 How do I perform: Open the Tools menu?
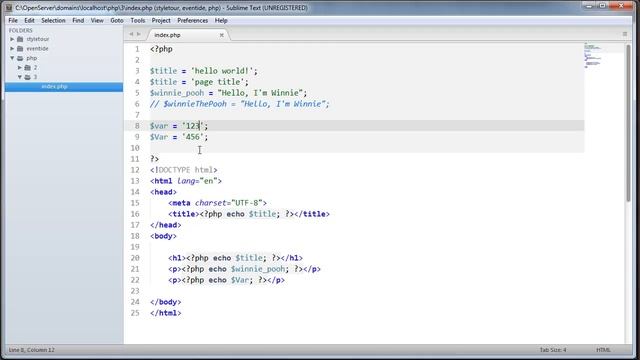[138, 20]
